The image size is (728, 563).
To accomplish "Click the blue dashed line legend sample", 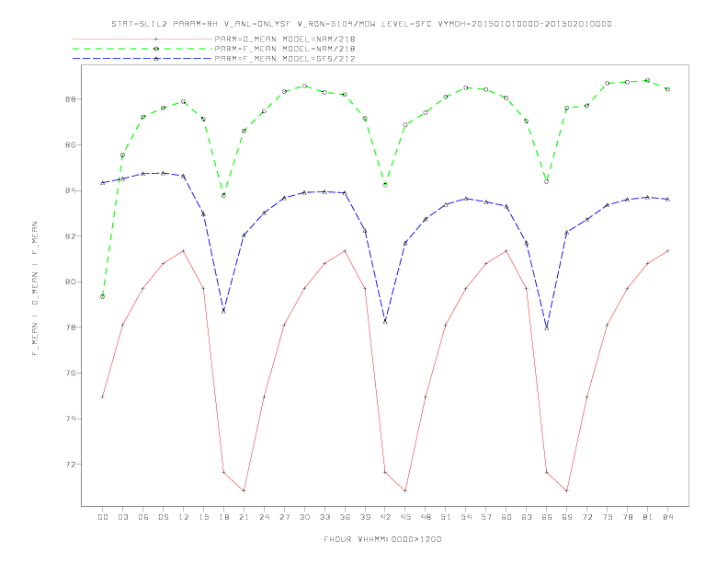I will (x=142, y=59).
